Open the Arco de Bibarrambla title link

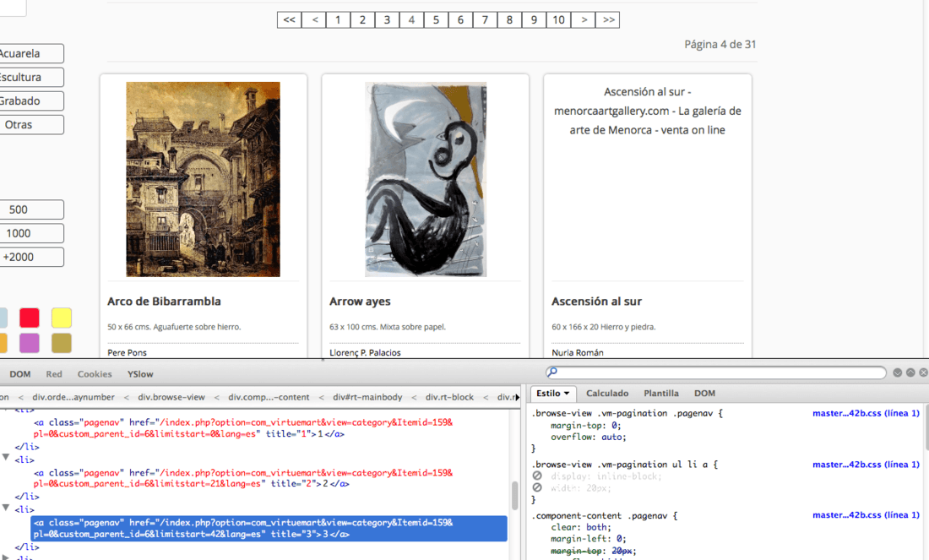pyautogui.click(x=164, y=302)
